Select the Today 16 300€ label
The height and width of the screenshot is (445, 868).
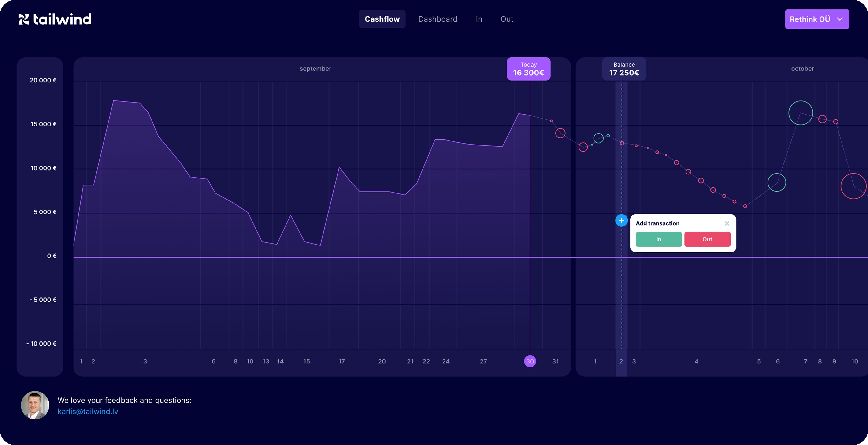(528, 69)
